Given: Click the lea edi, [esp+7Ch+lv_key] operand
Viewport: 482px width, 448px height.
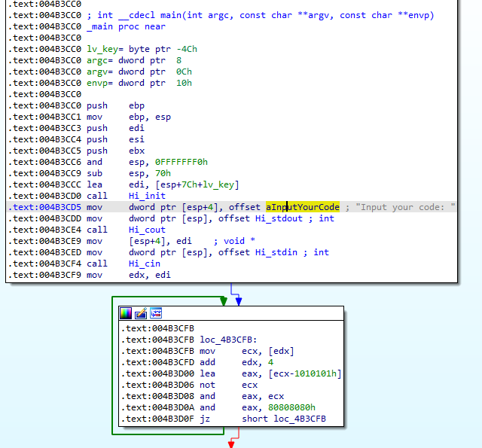Looking at the screenshot, I should [184, 184].
